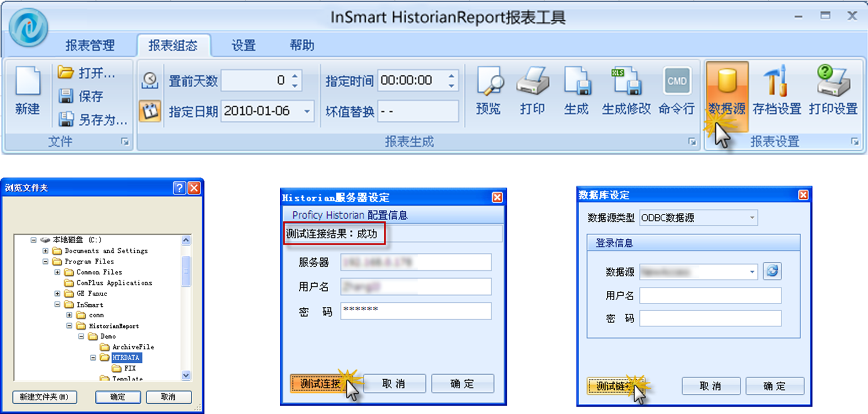Increase 置前天数 with the up arrow

(296, 76)
